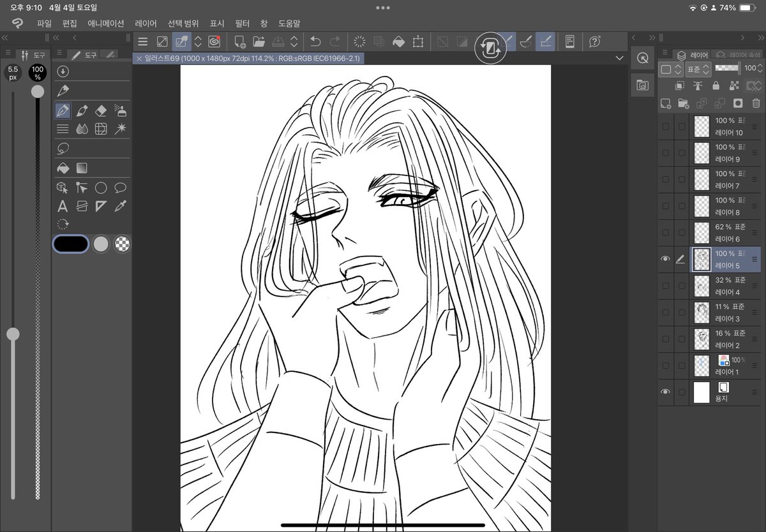The height and width of the screenshot is (532, 766).
Task: Select the Decoration lines tool
Action: tap(63, 129)
